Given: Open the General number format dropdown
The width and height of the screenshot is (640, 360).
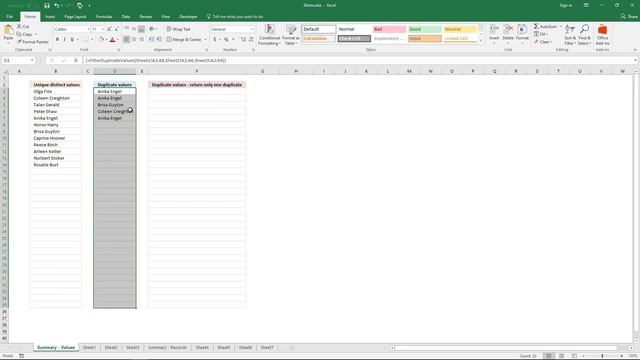Looking at the screenshot, I should (251, 29).
